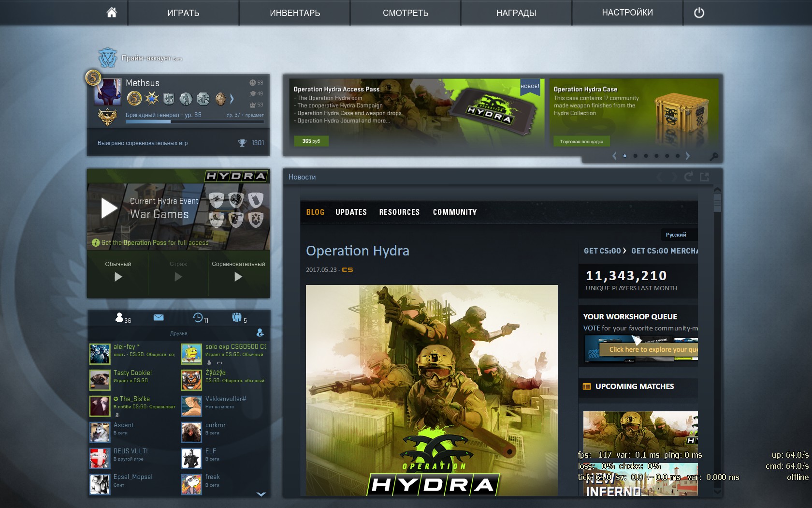This screenshot has height=508, width=812.
Task: Open the messages envelope icon
Action: (x=159, y=317)
